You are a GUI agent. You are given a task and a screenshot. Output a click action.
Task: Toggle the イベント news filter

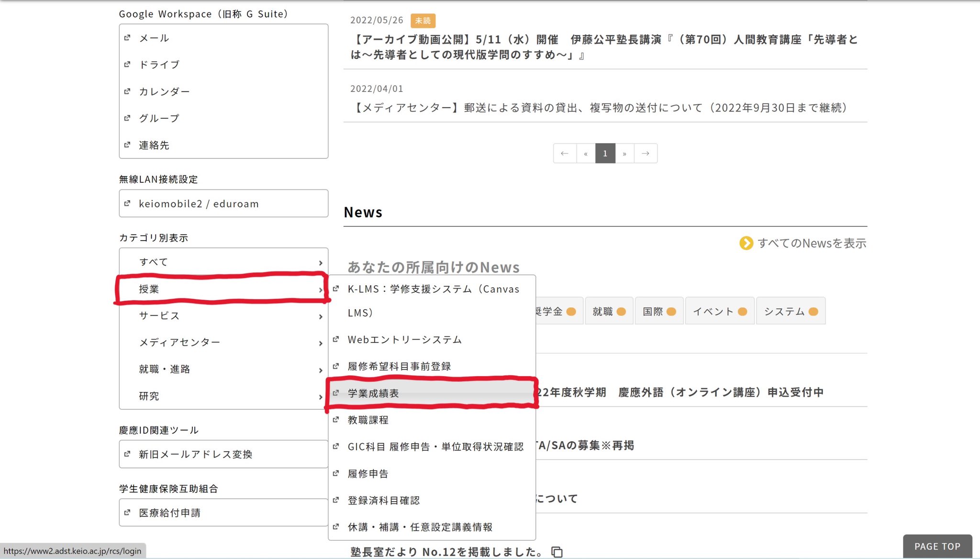(x=719, y=311)
